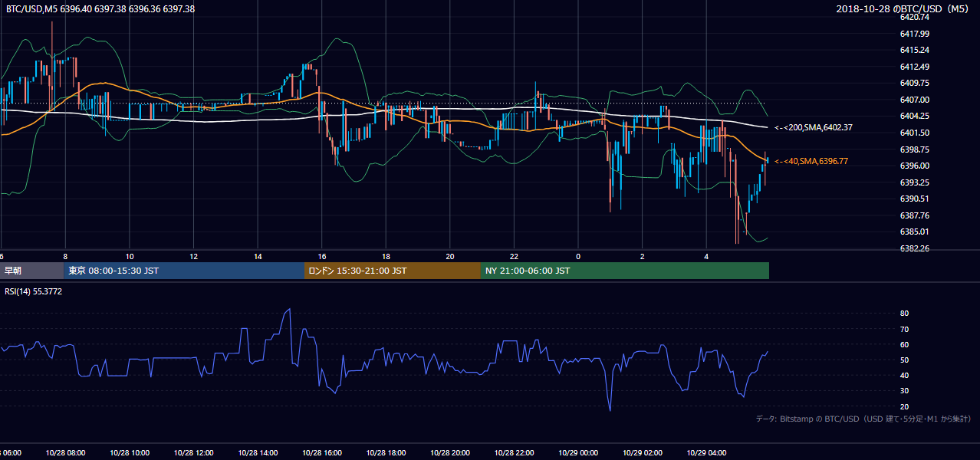Click hour label 0 under the price chart

click(x=579, y=256)
